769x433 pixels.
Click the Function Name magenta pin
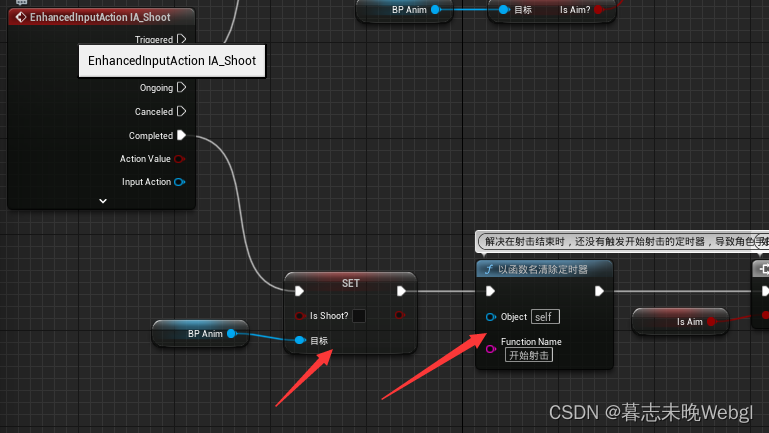(490, 349)
